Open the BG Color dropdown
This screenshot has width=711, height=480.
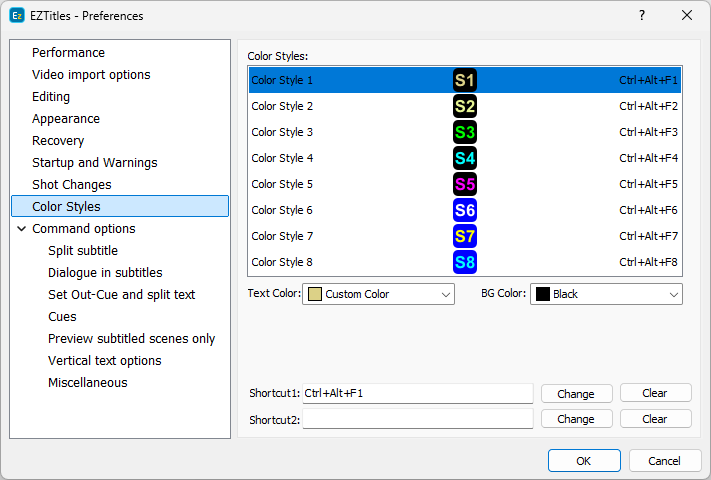tap(606, 294)
